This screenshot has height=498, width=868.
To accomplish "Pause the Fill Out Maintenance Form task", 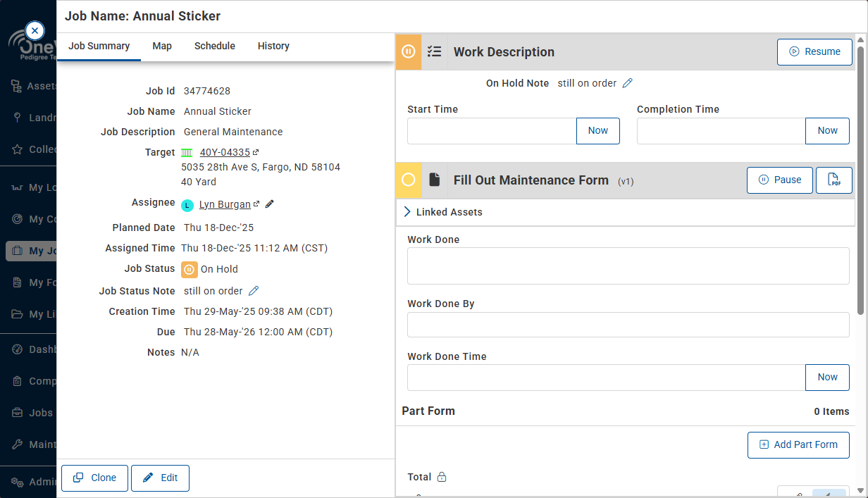I will tap(780, 180).
